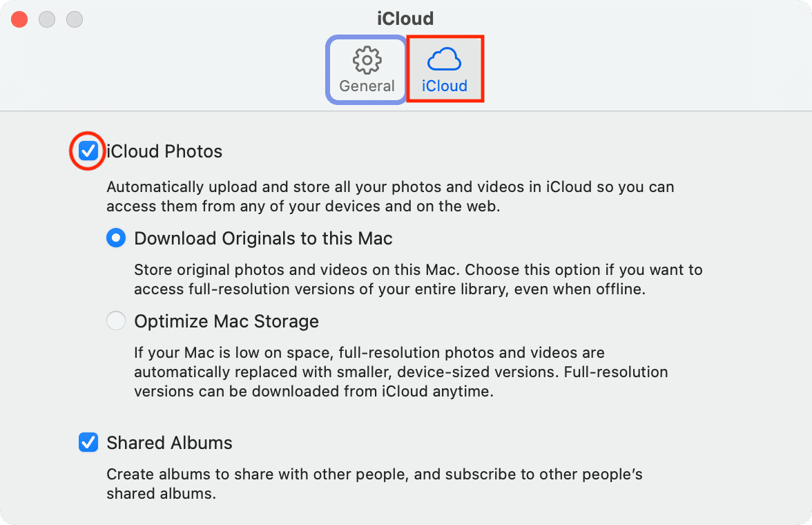Select Download Originals to this Mac radio
The height and width of the screenshot is (525, 812).
point(116,238)
